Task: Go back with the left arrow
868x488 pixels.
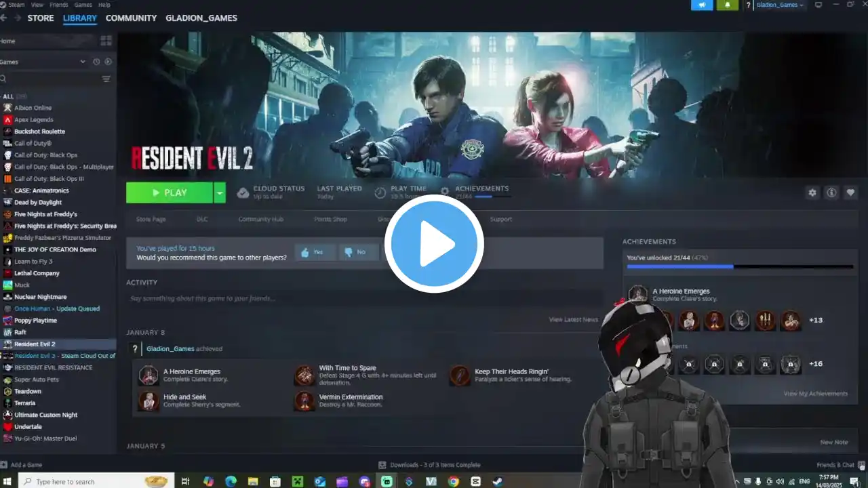Action: [x=5, y=18]
